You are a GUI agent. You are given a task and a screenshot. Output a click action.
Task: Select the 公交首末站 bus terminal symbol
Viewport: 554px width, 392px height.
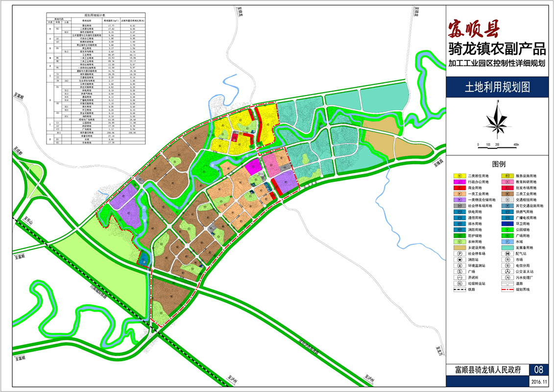point(506,271)
